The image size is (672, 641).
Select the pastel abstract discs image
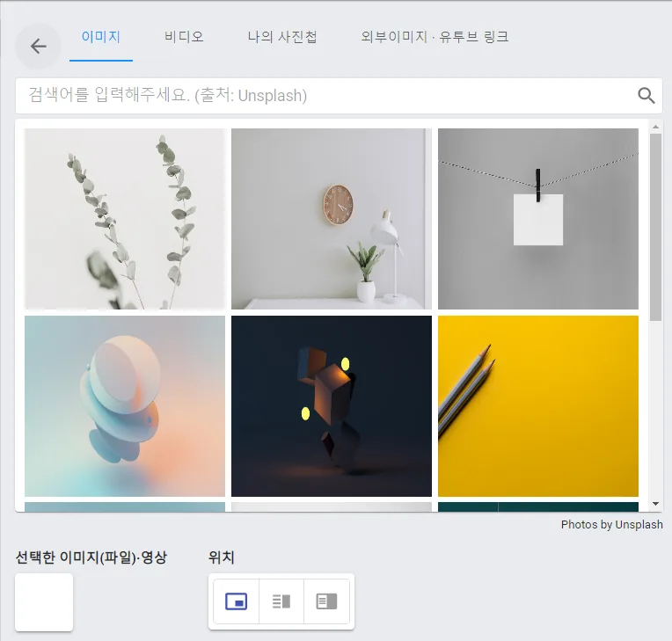[125, 405]
